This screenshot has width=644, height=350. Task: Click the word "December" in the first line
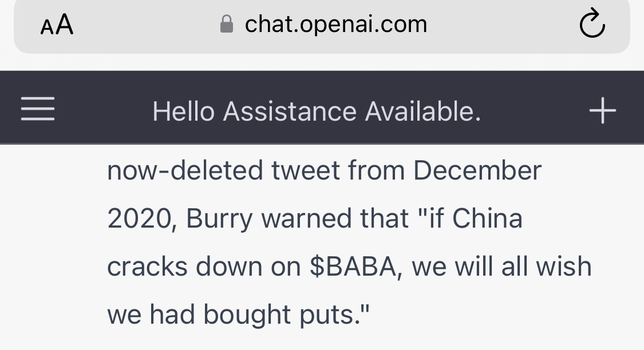477,170
